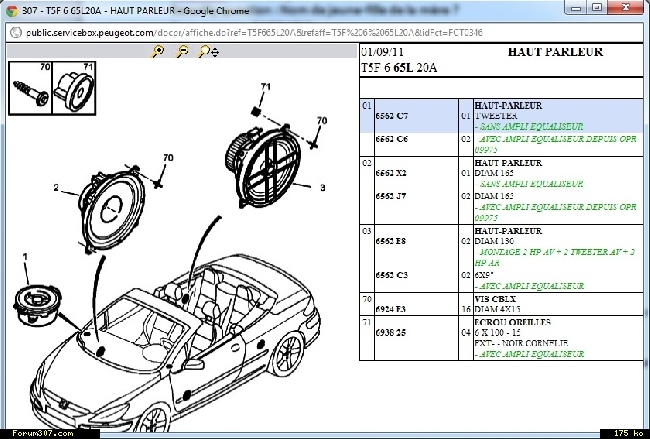Click the zoom-in magnifier icon
The height and width of the screenshot is (439, 650).
click(x=157, y=52)
